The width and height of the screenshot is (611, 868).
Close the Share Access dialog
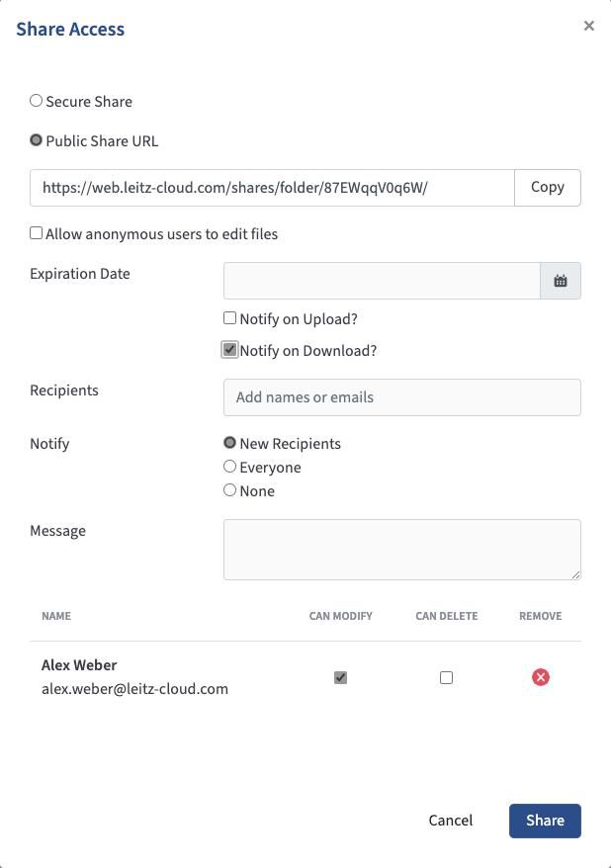pyautogui.click(x=589, y=26)
